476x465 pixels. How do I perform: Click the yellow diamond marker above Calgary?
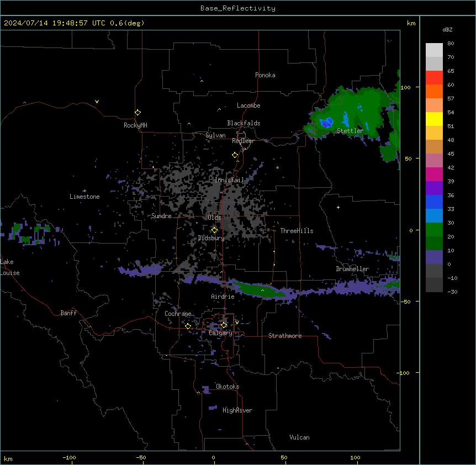pyautogui.click(x=224, y=325)
